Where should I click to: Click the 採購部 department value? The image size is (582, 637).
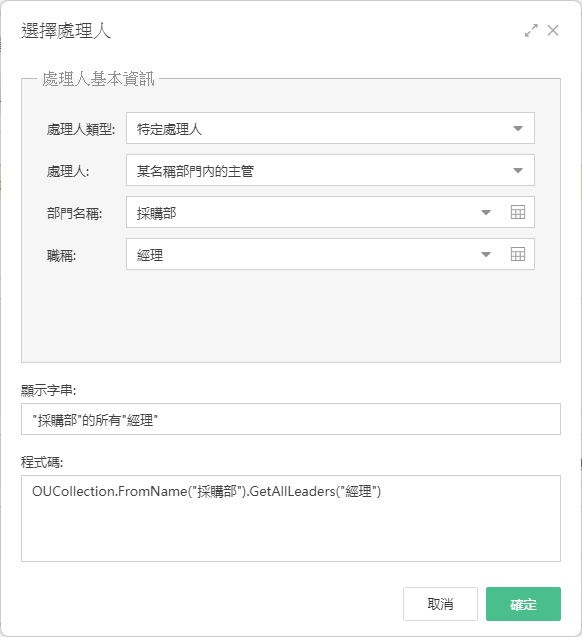point(156,213)
